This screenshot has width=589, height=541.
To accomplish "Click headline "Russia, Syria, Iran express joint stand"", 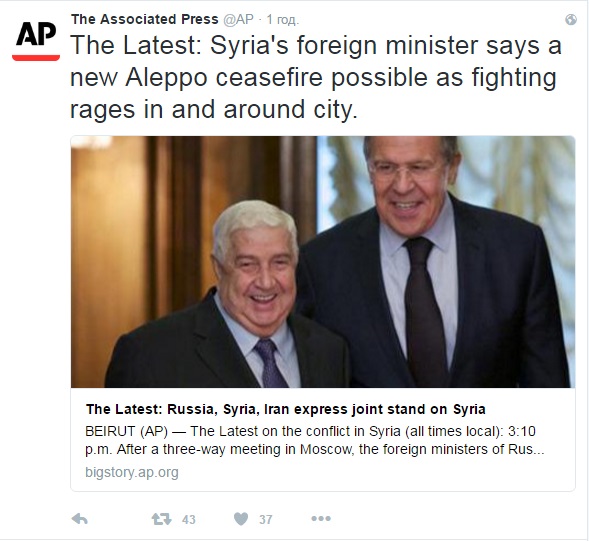I will (285, 409).
